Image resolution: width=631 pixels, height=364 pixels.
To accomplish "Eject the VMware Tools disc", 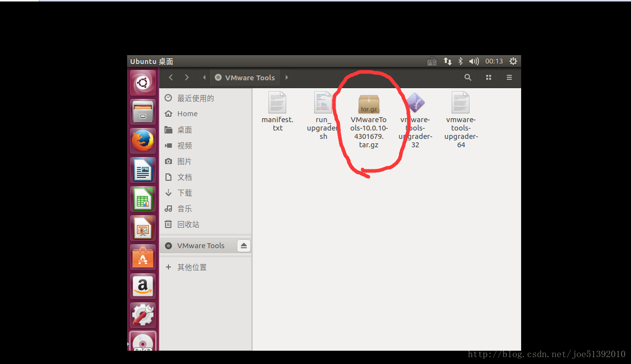I will tap(244, 246).
